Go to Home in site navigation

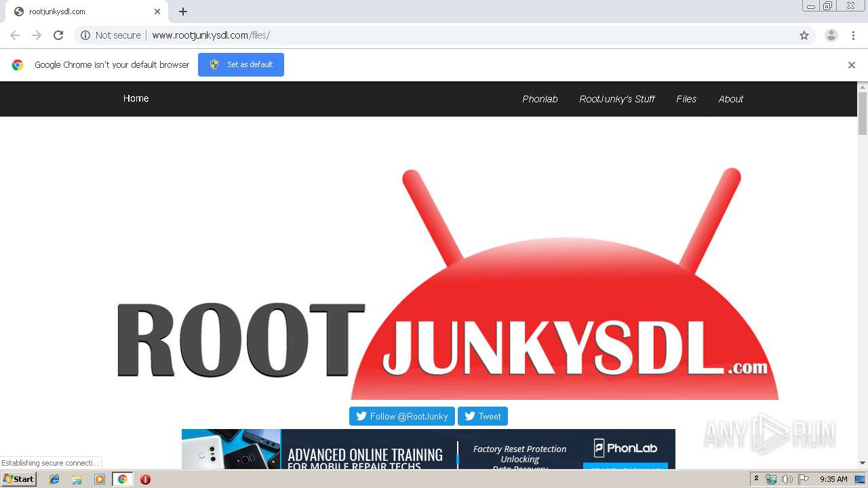pyautogui.click(x=136, y=98)
